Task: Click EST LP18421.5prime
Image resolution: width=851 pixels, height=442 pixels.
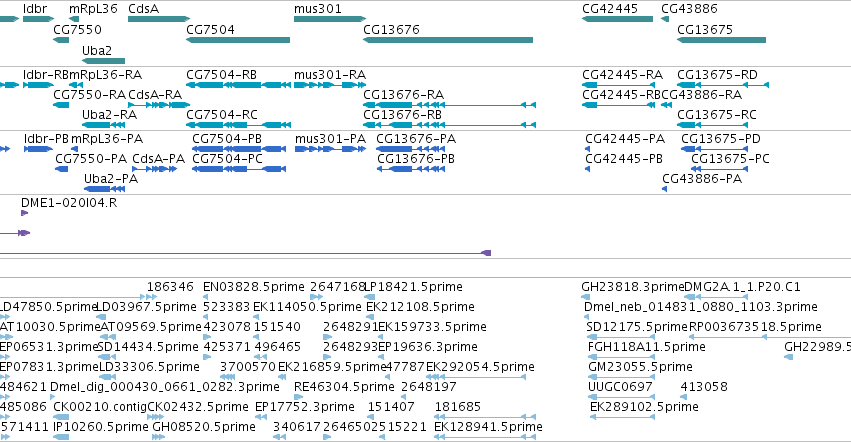Action: click(370, 297)
